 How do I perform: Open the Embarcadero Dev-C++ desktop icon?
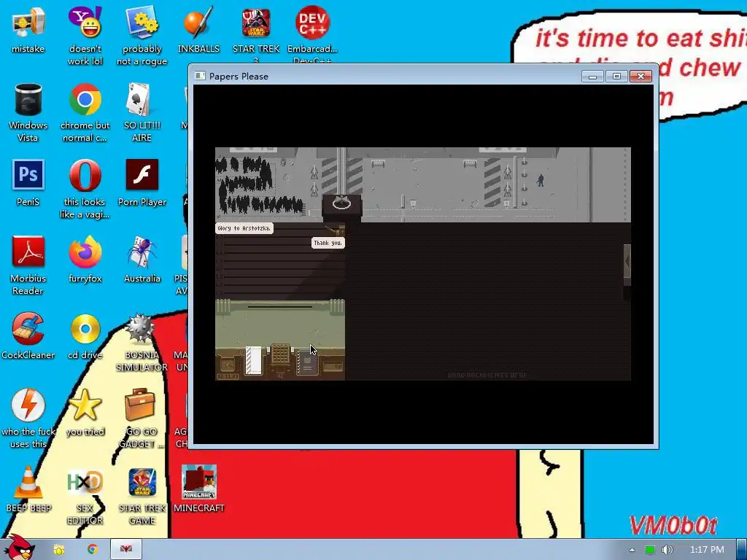point(312,23)
